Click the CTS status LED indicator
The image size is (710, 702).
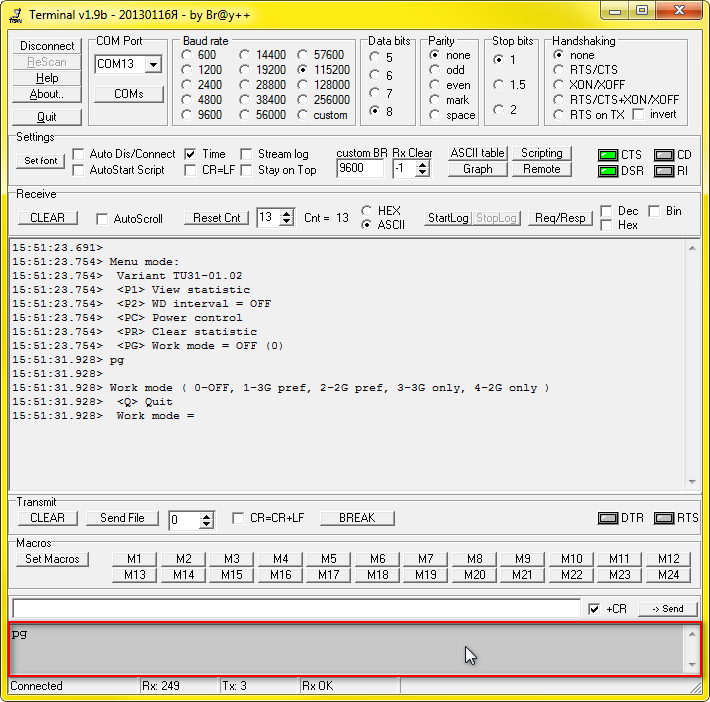click(608, 155)
